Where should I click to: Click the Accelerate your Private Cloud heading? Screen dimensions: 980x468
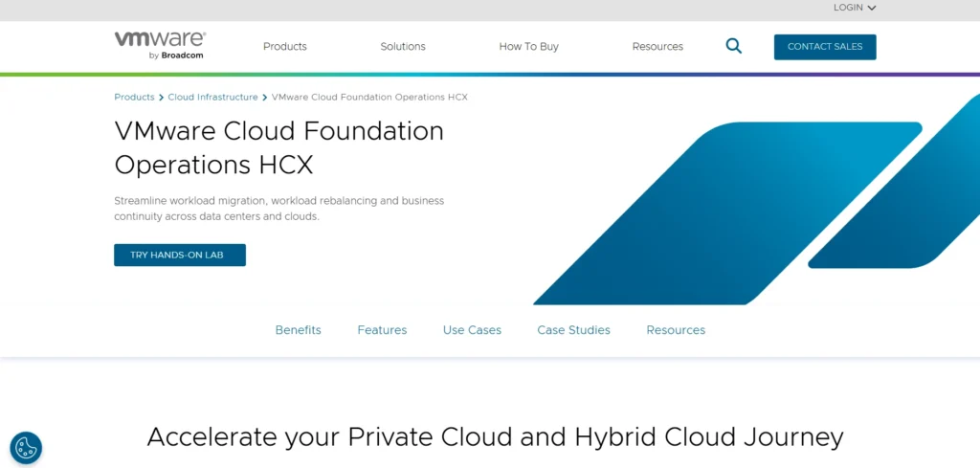(x=495, y=436)
